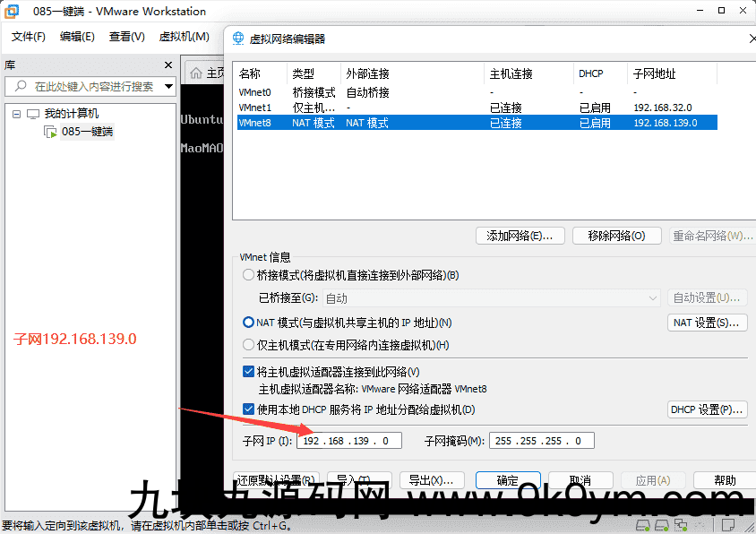Close the library panel with the X icon
The height and width of the screenshot is (534, 756).
168,65
